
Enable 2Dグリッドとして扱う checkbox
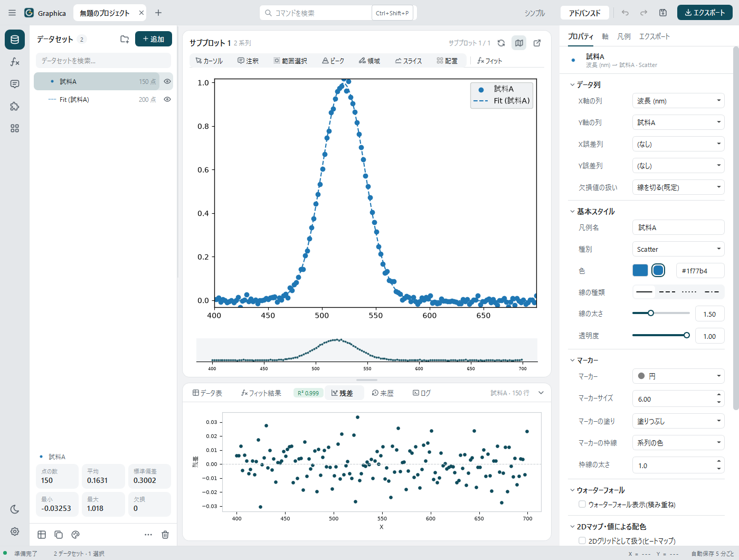582,540
